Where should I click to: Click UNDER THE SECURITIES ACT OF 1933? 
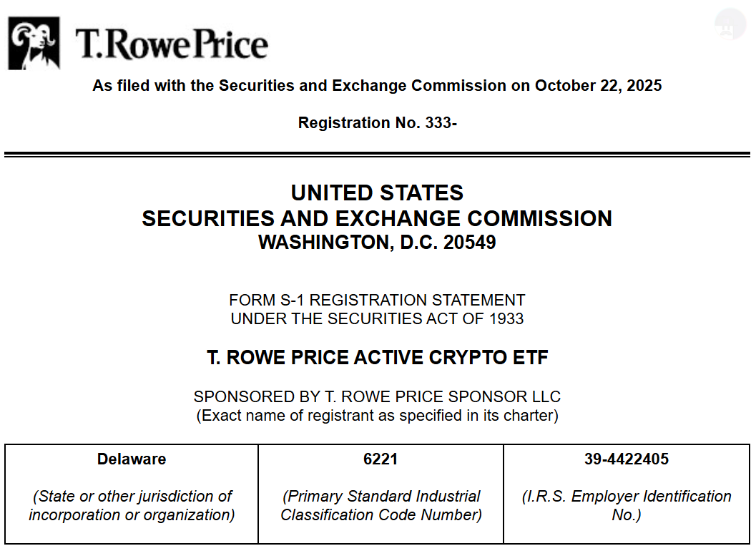tap(377, 318)
